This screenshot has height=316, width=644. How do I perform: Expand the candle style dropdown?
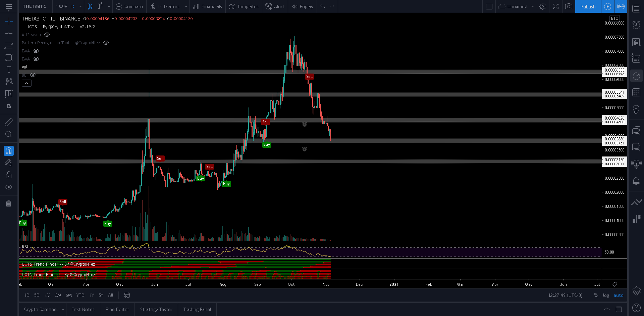[109, 6]
